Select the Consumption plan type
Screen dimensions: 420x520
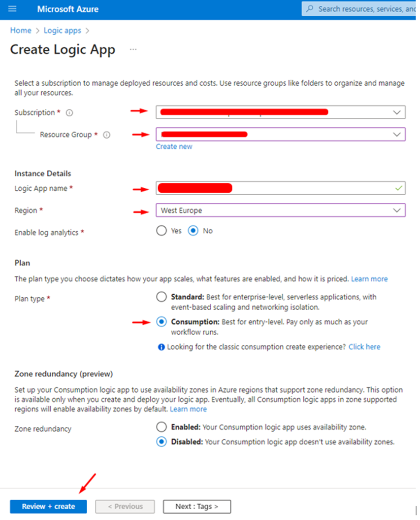pyautogui.click(x=161, y=322)
